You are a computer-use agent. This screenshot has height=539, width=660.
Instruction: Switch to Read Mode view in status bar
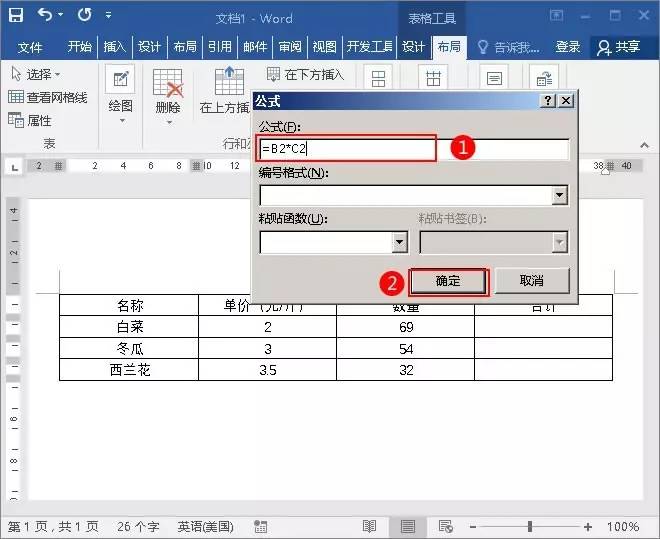pyautogui.click(x=369, y=526)
